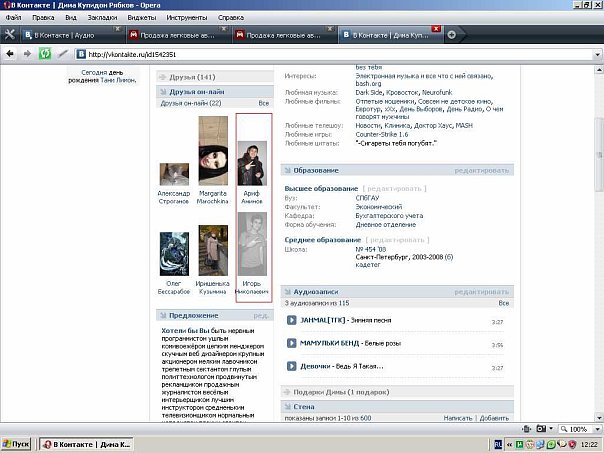Switch to В Контакте | Аудио tab
Image resolution: width=604 pixels, height=453 pixels.
[71, 35]
